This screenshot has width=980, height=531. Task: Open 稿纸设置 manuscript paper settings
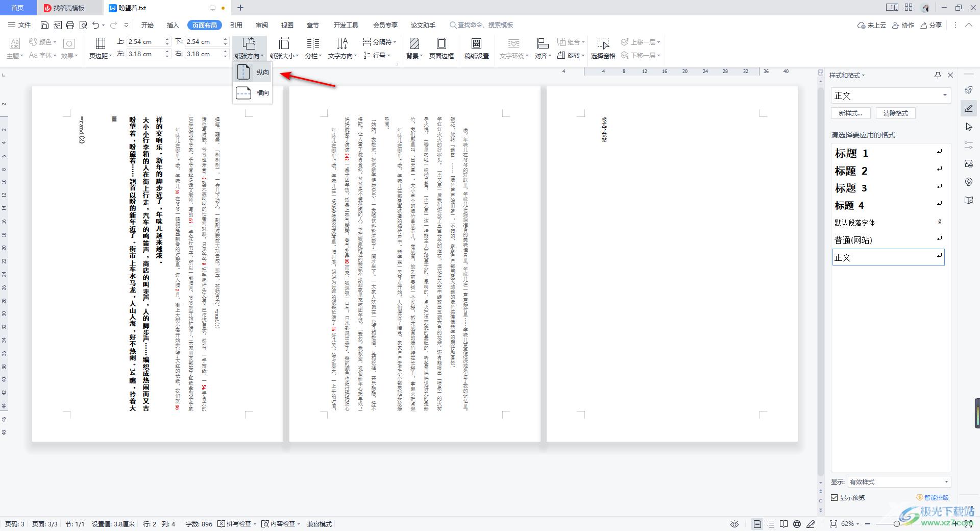pyautogui.click(x=476, y=49)
